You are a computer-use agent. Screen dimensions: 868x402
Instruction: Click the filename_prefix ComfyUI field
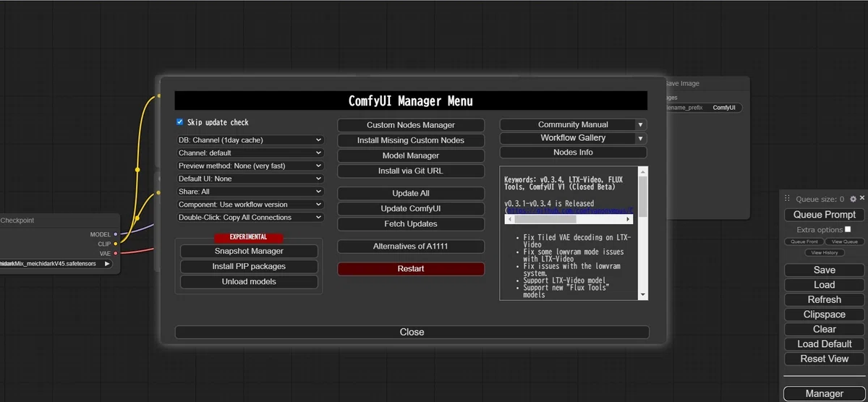coord(703,108)
